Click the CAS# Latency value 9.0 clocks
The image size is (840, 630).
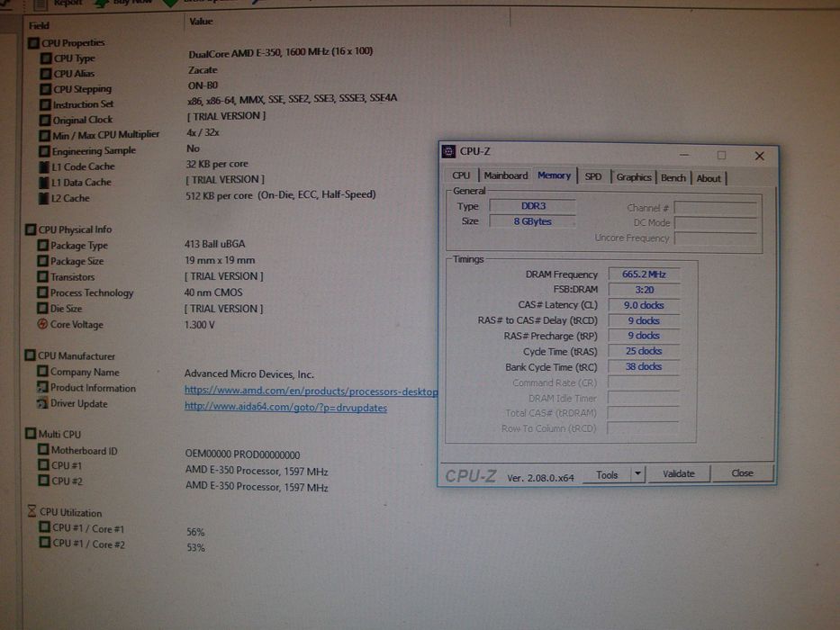644,305
